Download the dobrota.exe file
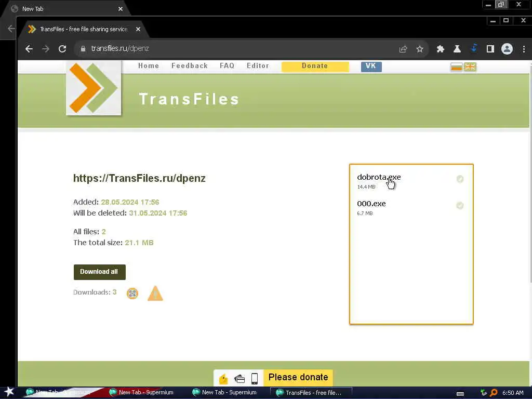The image size is (532, 399). coord(379,177)
